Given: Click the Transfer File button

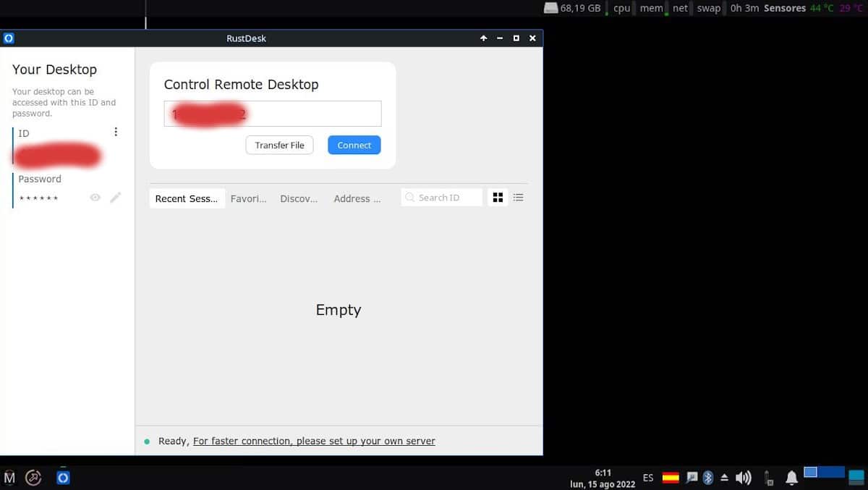Looking at the screenshot, I should point(279,145).
